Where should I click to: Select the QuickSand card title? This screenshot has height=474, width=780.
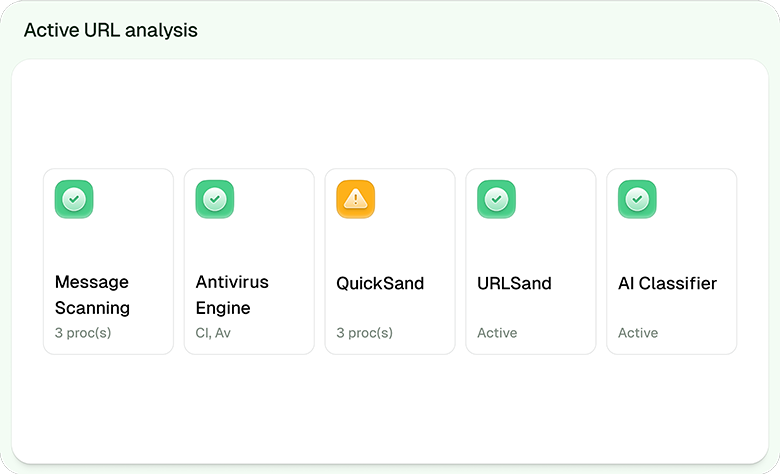click(380, 284)
